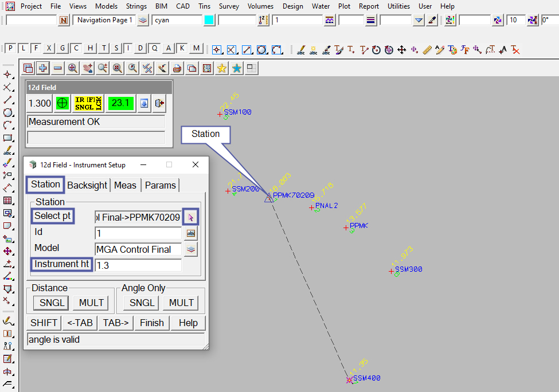Click the Instrument ht input field

click(138, 265)
